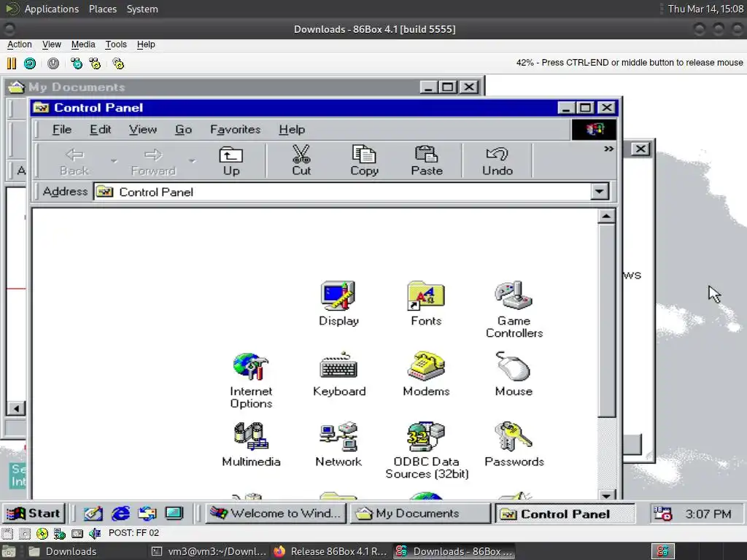This screenshot has height=560, width=747.
Task: Switch to Welcome to Windows taskbar button
Action: [276, 513]
